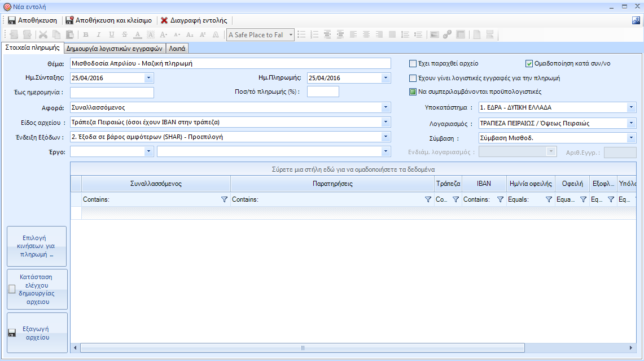This screenshot has width=644, height=361.
Task: Open the Ημ.Πληρωμής date picker dropdown
Action: click(385, 78)
